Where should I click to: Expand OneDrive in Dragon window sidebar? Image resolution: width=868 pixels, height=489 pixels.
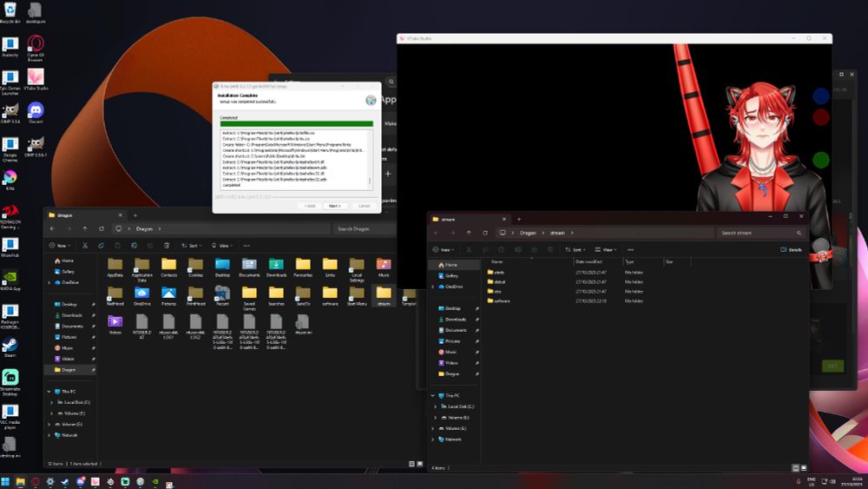click(49, 282)
